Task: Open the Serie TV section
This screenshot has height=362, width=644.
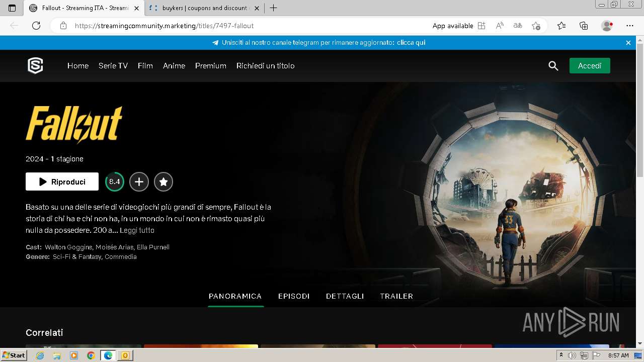Action: pyautogui.click(x=113, y=66)
